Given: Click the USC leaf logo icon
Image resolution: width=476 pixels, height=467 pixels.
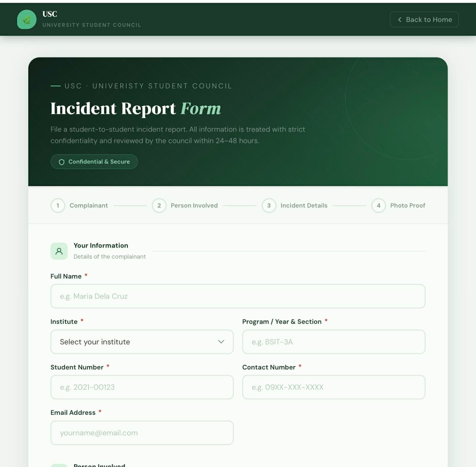Looking at the screenshot, I should pyautogui.click(x=27, y=20).
